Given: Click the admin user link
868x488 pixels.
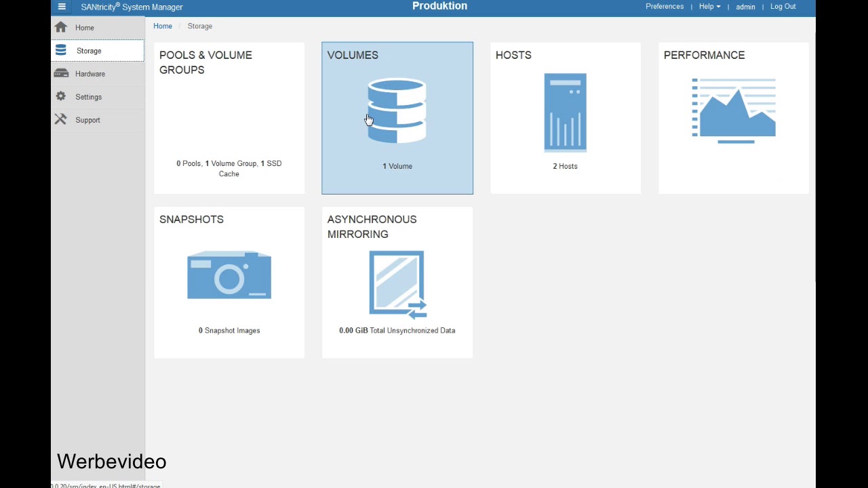Looking at the screenshot, I should [x=745, y=7].
